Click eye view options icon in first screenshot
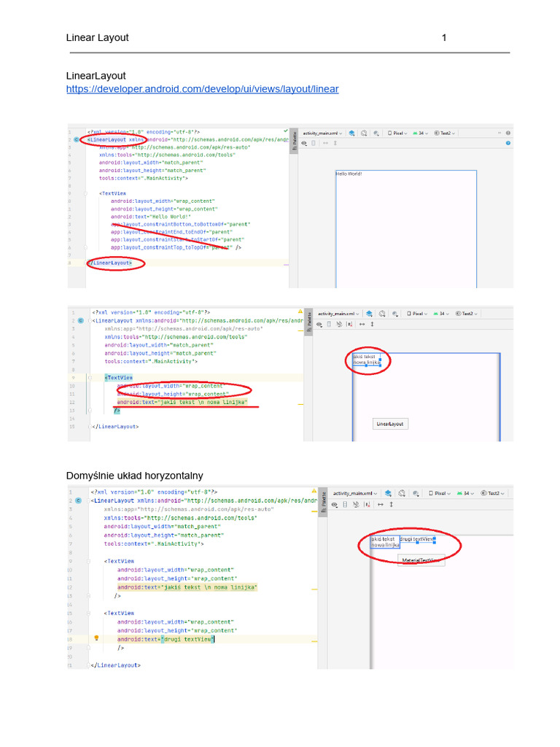This screenshot has height=747, width=560. point(304,143)
